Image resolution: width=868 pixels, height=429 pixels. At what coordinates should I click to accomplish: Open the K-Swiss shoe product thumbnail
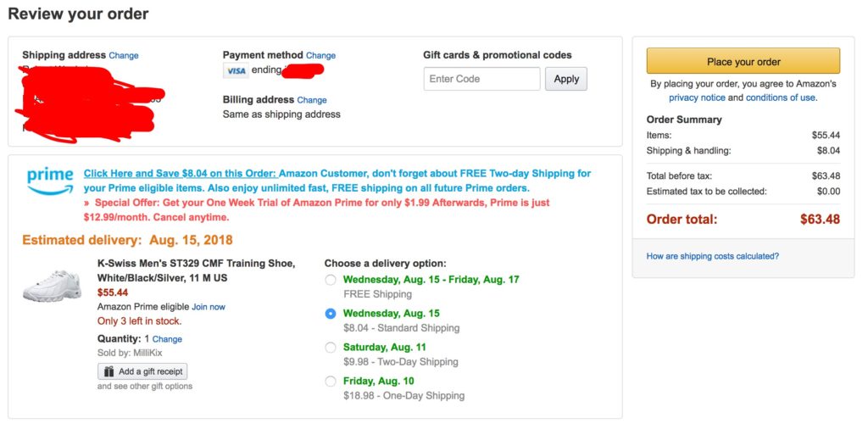52,285
